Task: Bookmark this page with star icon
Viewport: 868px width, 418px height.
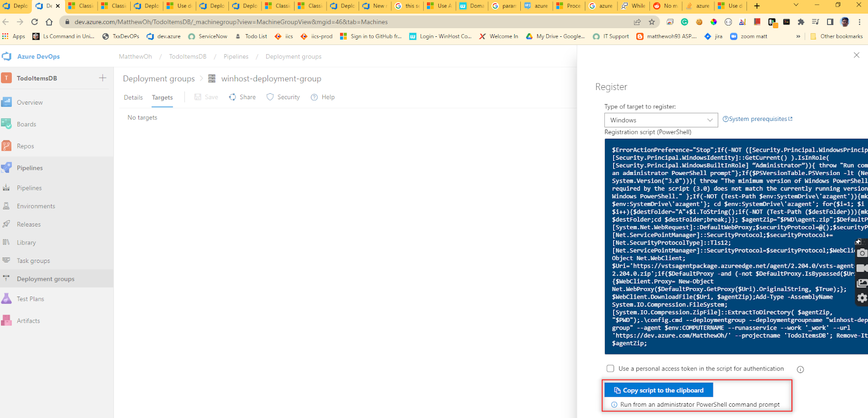Action: [652, 22]
